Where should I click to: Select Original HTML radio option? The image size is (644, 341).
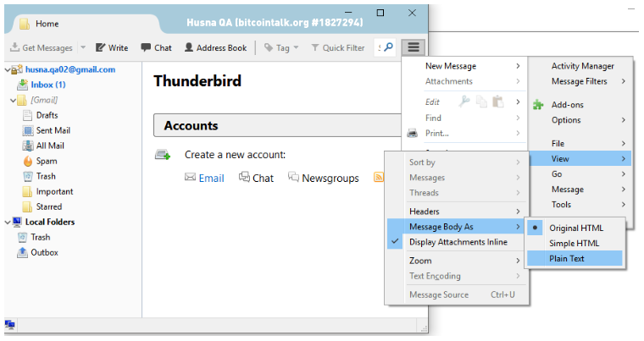575,228
